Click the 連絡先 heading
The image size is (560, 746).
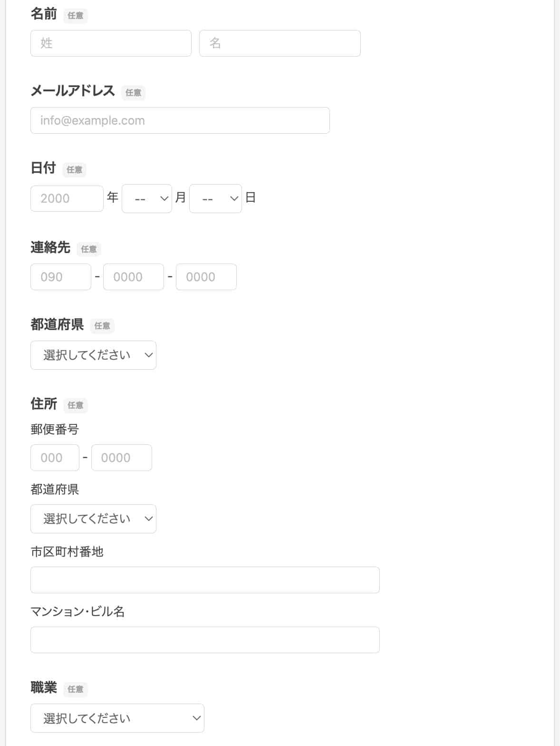coord(50,247)
